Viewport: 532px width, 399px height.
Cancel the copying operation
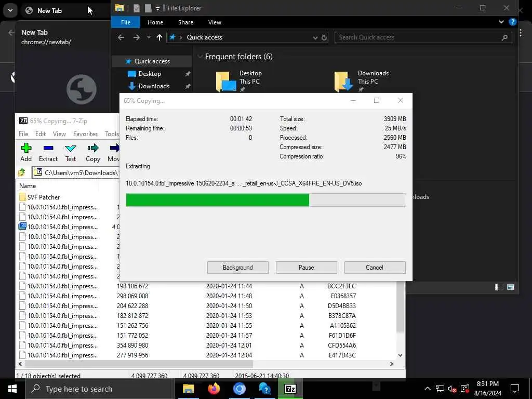375,268
